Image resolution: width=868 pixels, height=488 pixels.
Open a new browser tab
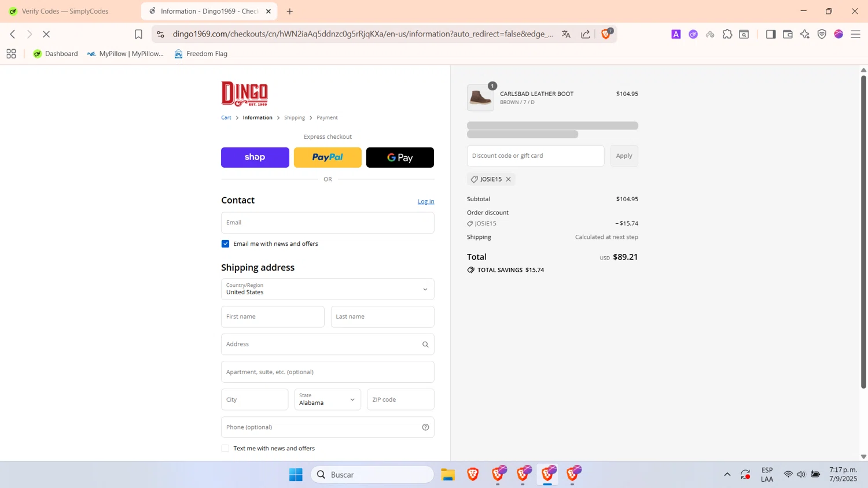(290, 11)
